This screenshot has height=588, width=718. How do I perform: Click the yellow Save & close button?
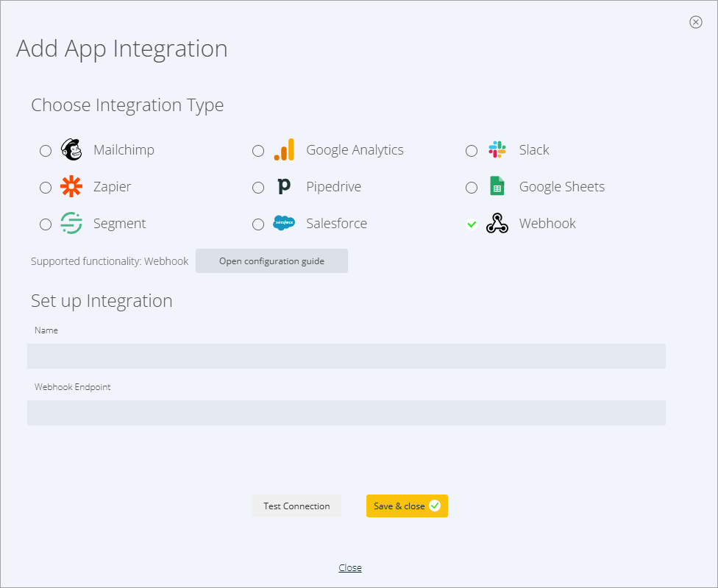click(407, 506)
